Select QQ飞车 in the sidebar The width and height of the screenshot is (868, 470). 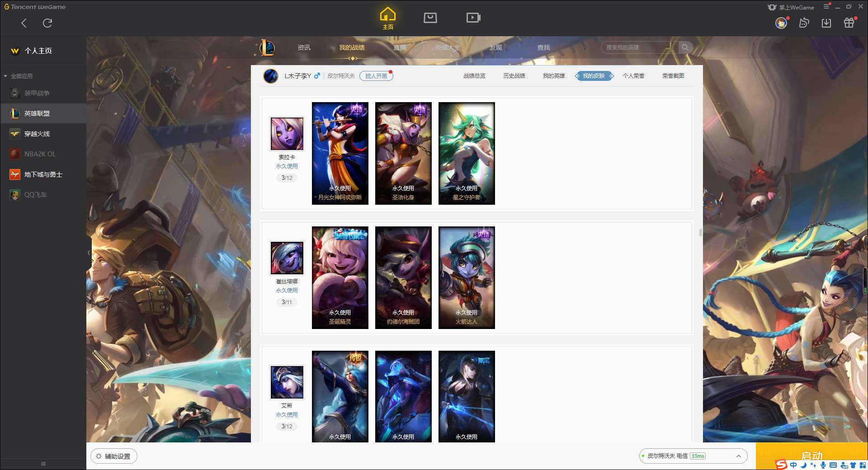pyautogui.click(x=43, y=195)
